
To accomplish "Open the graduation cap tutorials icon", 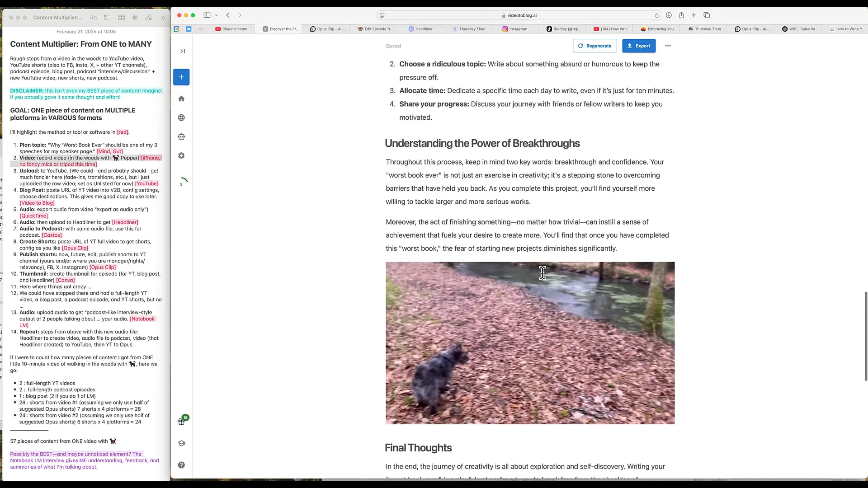I will (181, 443).
